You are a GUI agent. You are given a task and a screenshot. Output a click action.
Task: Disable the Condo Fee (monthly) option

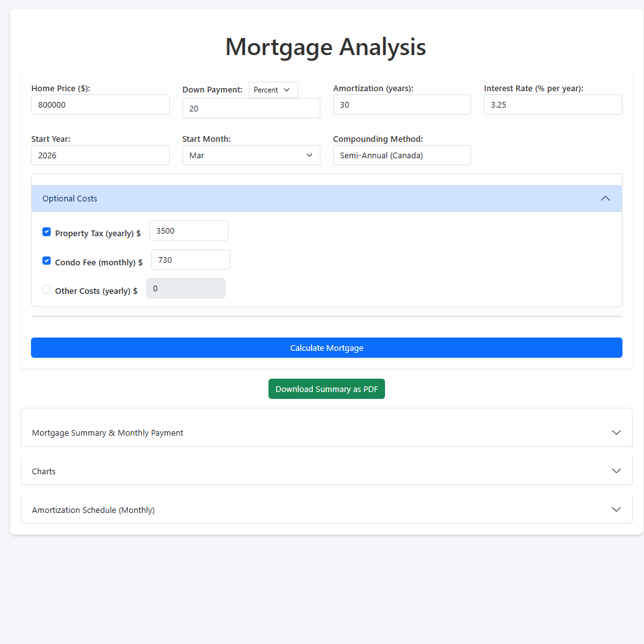46,260
